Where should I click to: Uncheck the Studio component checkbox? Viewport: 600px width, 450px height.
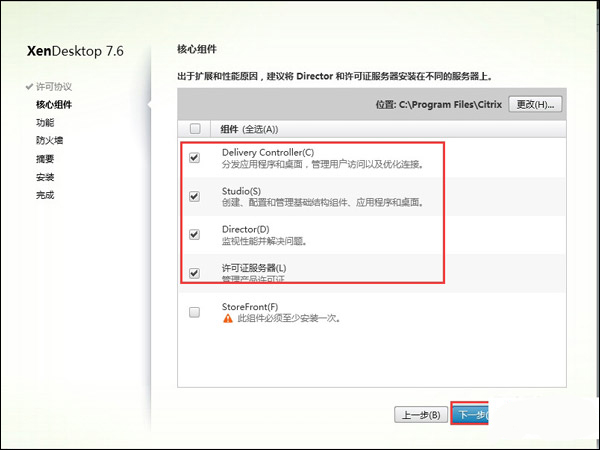point(194,196)
